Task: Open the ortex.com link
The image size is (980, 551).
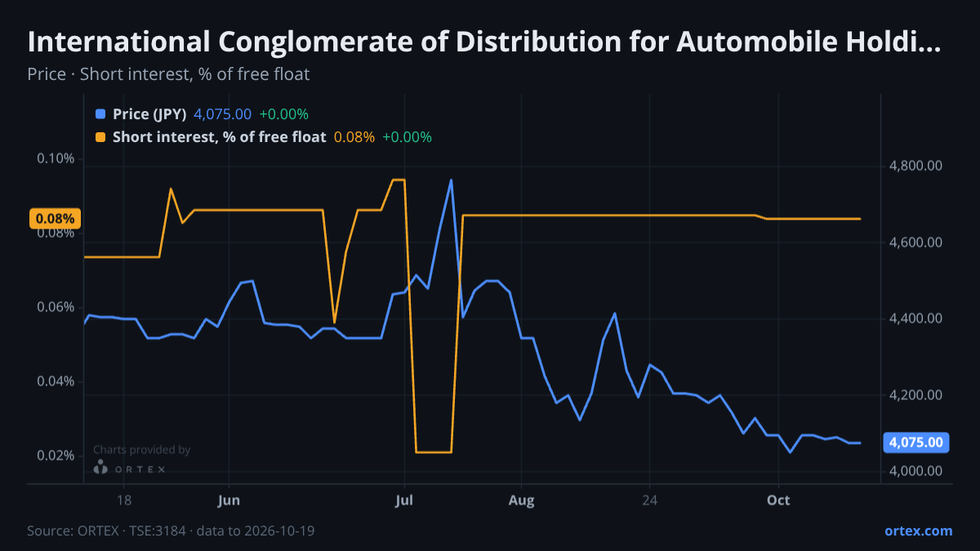Action: [918, 531]
